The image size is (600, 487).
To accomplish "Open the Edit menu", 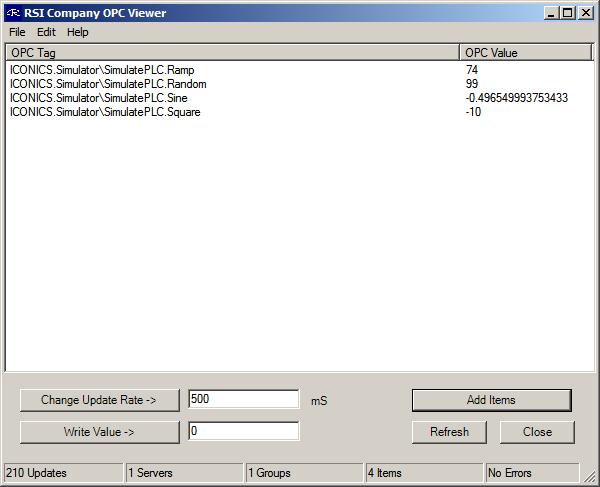I will 46,32.
